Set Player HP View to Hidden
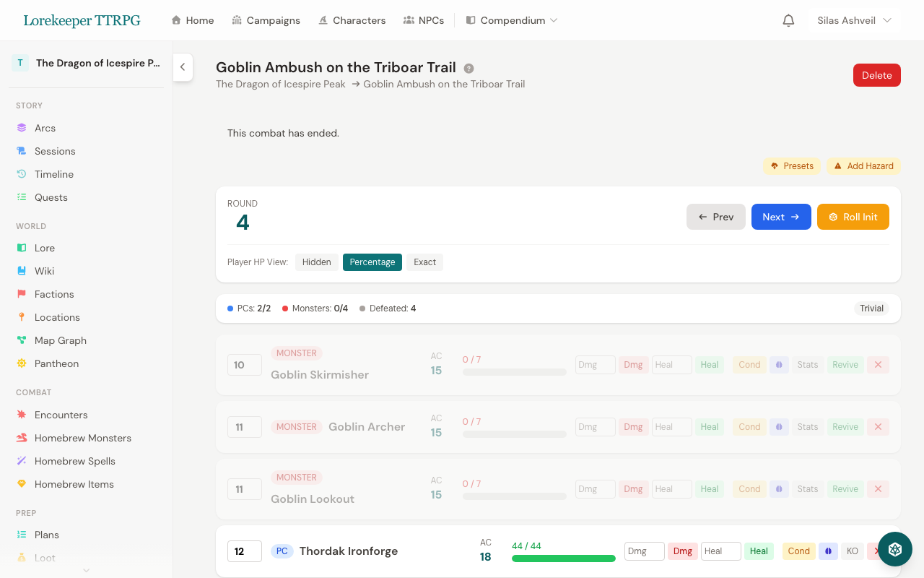Viewport: 924px width, 578px height. [x=316, y=262]
